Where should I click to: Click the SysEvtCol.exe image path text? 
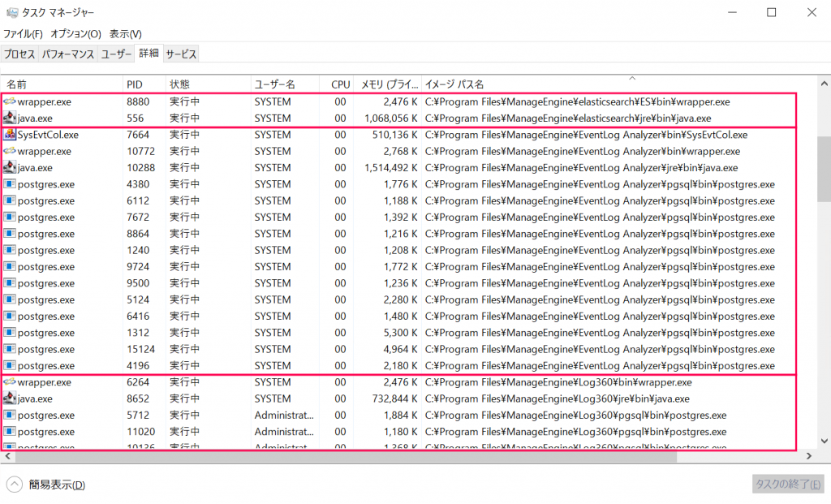pyautogui.click(x=586, y=135)
